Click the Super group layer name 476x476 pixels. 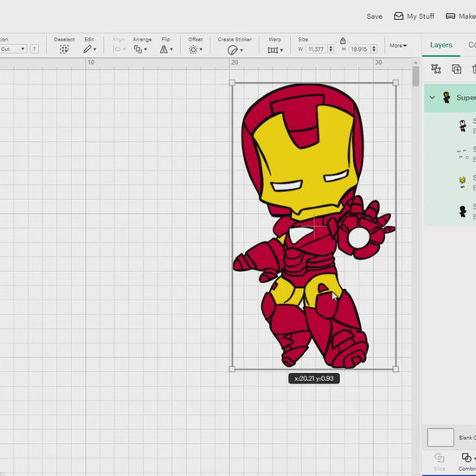tap(466, 98)
